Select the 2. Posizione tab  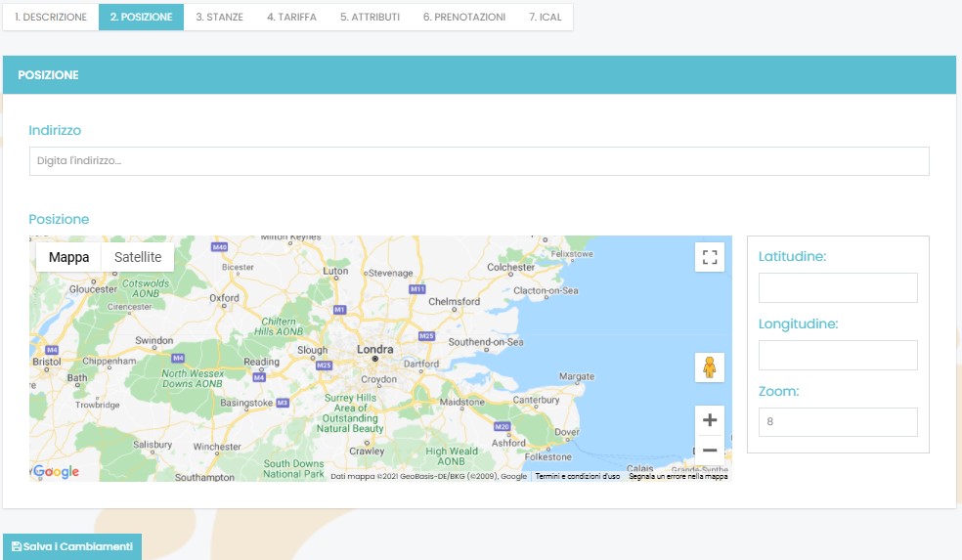tap(141, 18)
